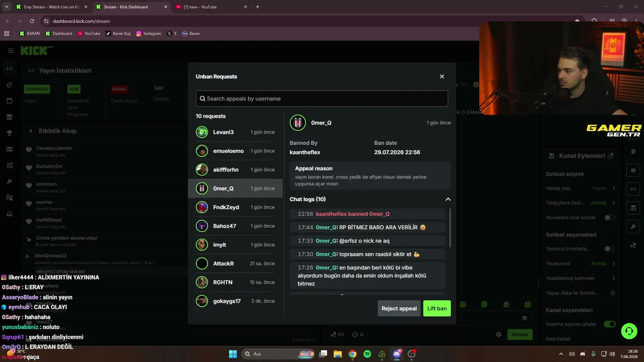The height and width of the screenshot is (362, 644).
Task: Open Discord from taskbar
Action: click(397, 354)
